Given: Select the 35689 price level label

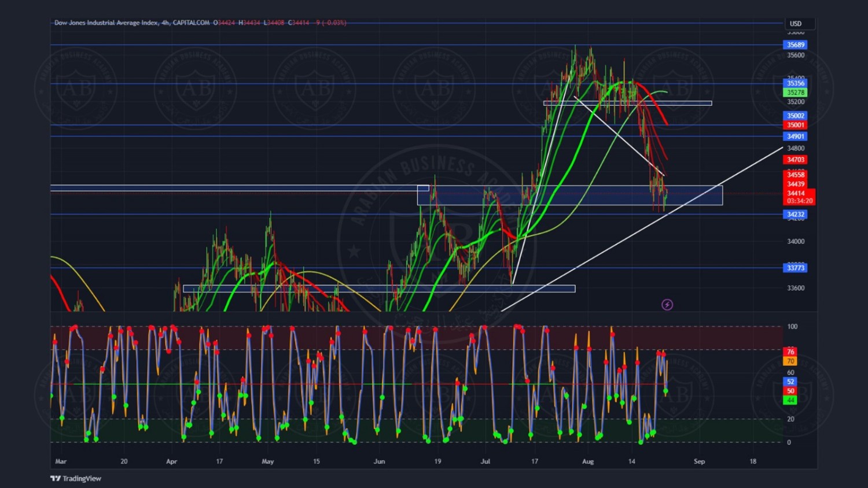Looking at the screenshot, I should click(x=796, y=45).
